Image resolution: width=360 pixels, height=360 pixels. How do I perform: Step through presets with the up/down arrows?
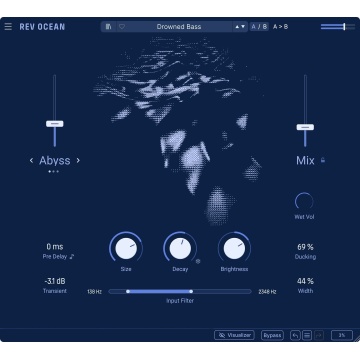point(240,27)
